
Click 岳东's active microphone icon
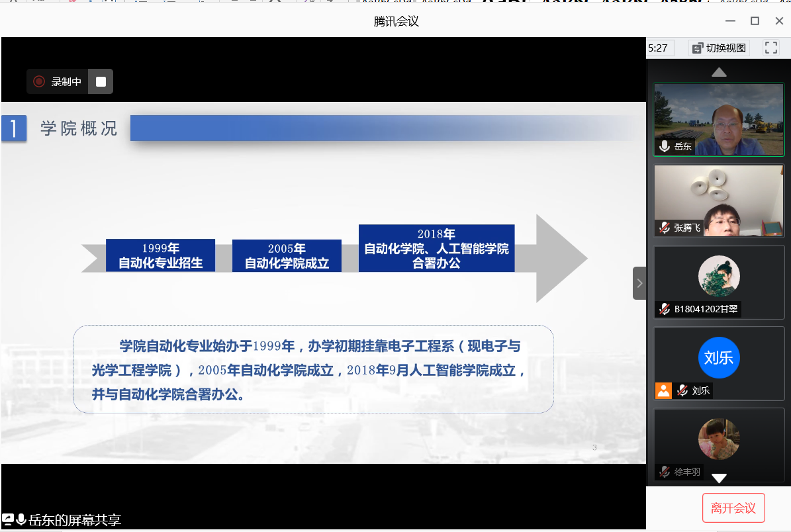pos(665,146)
